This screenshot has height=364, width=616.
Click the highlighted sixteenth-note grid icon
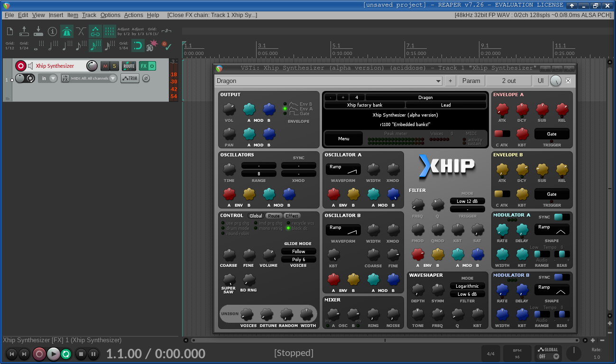coord(95,45)
